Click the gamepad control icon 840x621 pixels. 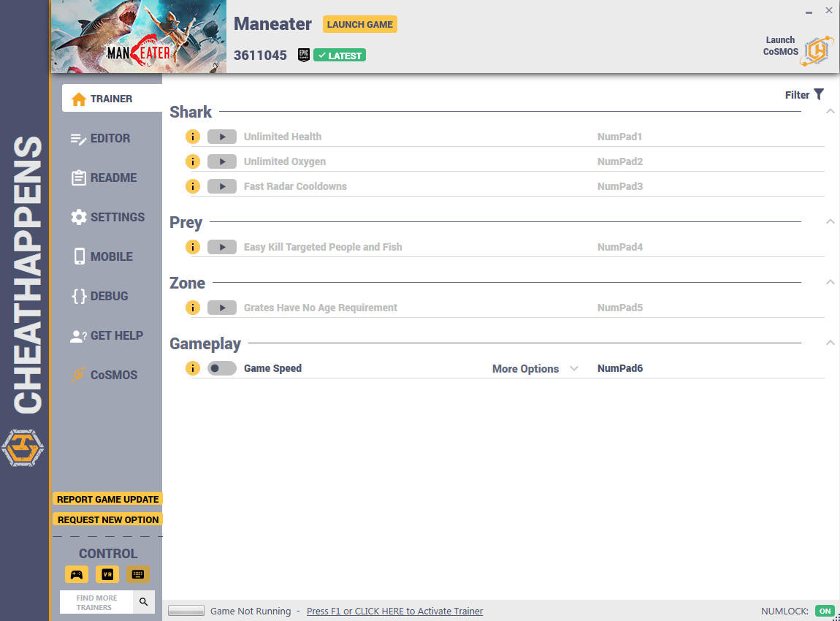click(77, 574)
